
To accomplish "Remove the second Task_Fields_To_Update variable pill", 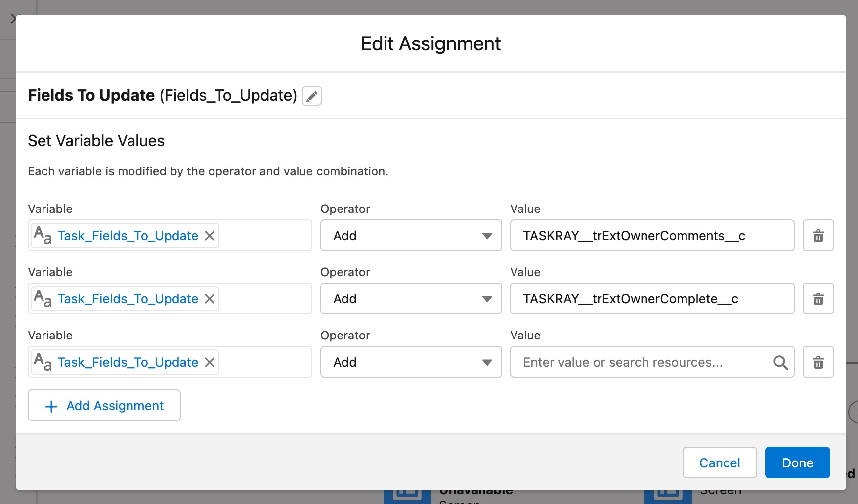I will 209,299.
